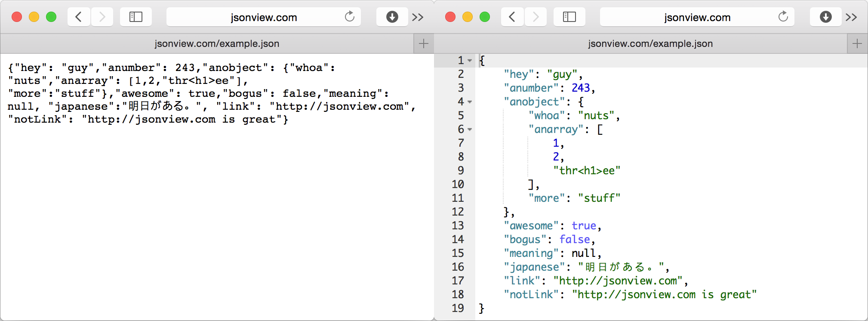Click the array value 2 on line 8
The width and height of the screenshot is (868, 321).
click(556, 157)
